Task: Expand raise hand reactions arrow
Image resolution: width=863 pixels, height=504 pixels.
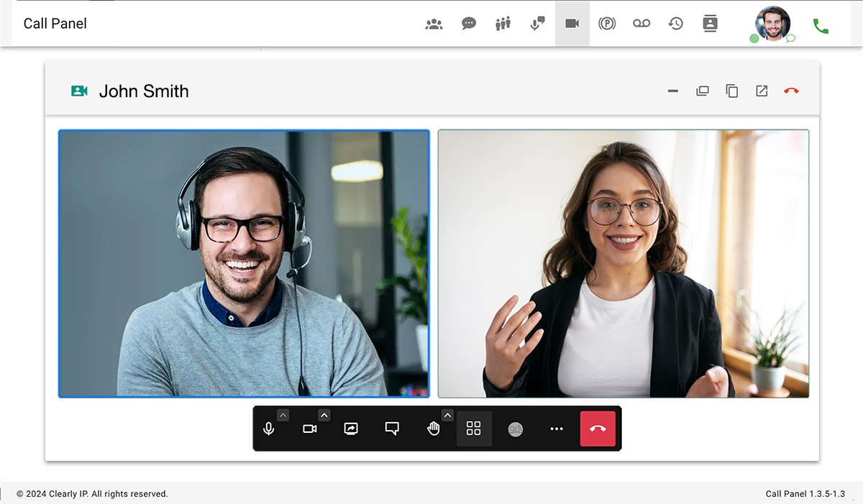Action: [447, 415]
